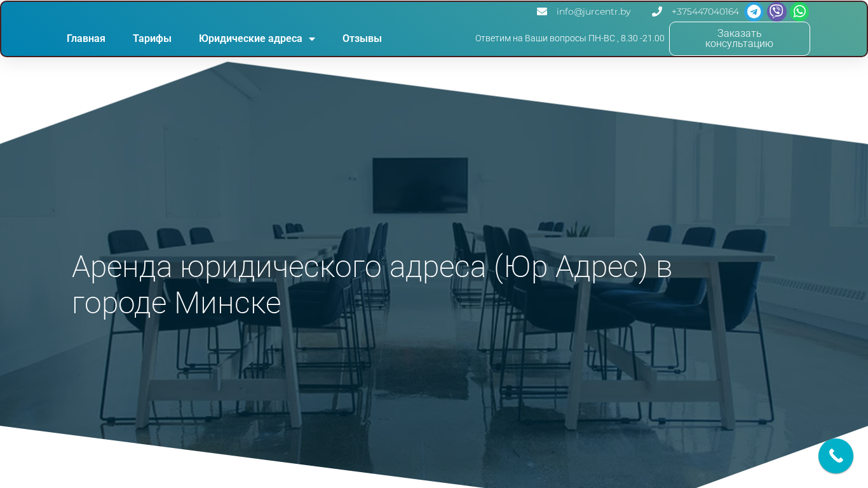This screenshot has height=488, width=868.
Task: Open the Viber chat icon
Action: coord(776,11)
